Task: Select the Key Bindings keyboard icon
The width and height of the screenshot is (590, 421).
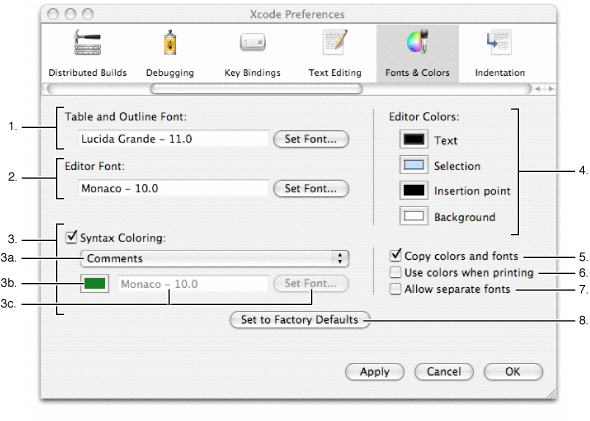Action: point(252,42)
